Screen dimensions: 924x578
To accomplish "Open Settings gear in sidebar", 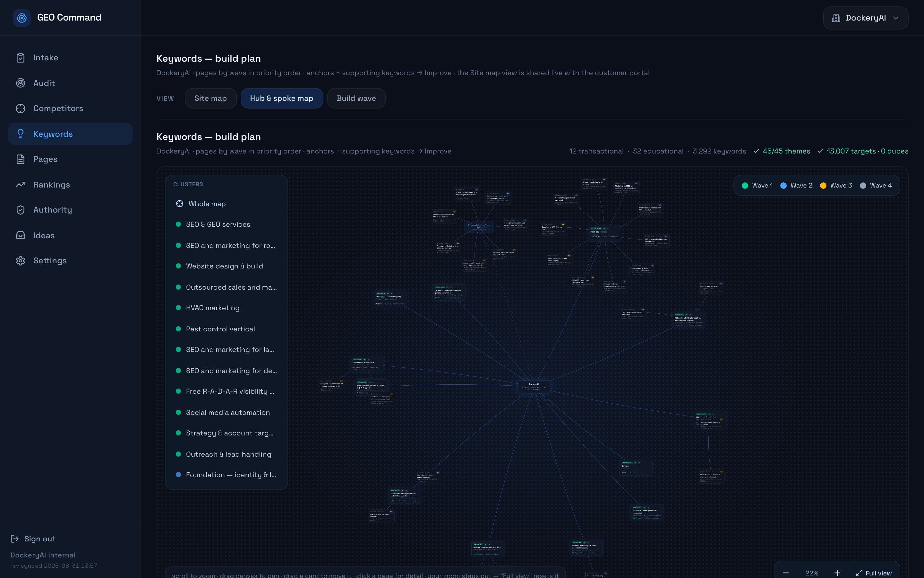I will (x=70, y=261).
